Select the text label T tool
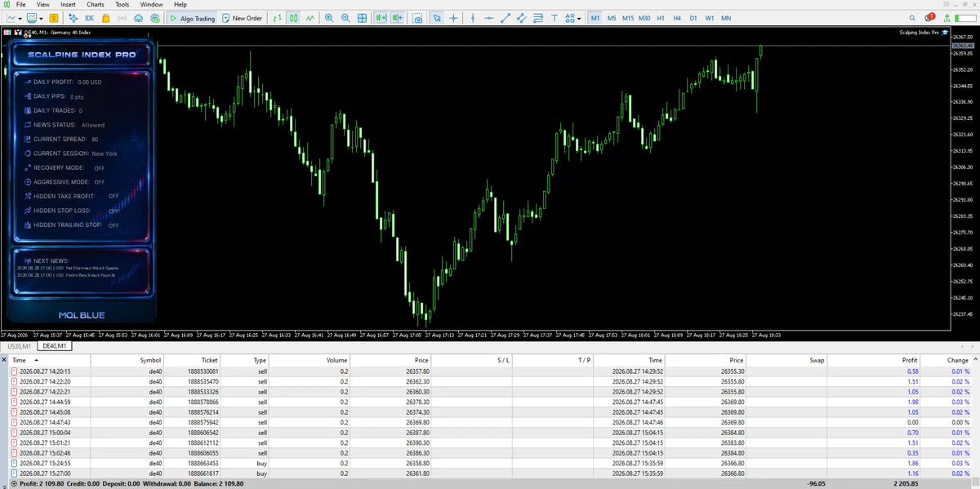Viewport: 980px width, 489px height. tap(555, 18)
